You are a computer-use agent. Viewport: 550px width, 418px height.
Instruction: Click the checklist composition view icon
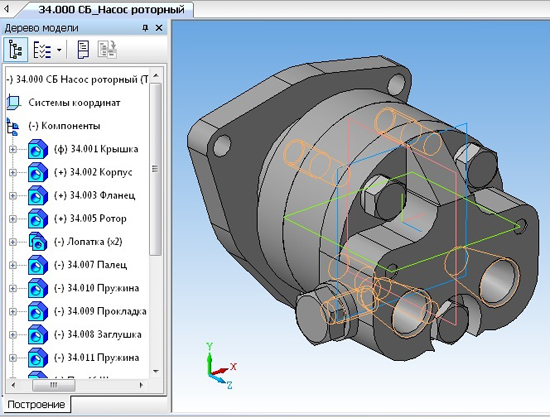pyautogui.click(x=42, y=50)
